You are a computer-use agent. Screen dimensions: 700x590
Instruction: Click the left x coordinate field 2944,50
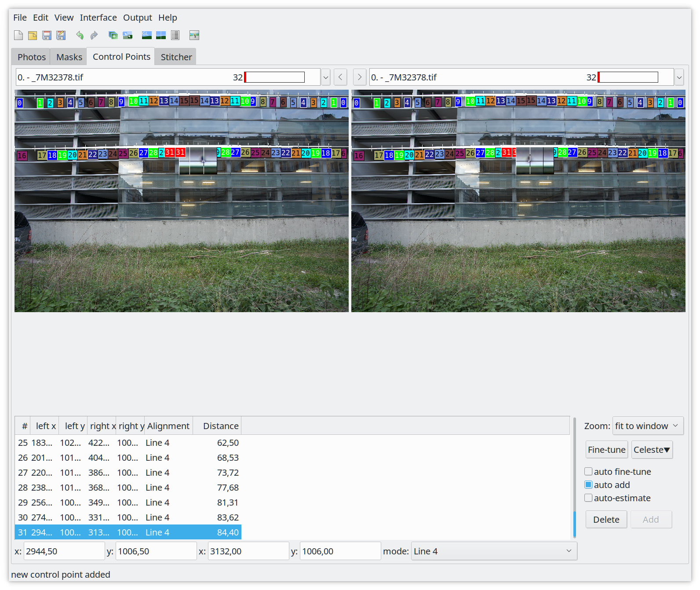tap(64, 551)
